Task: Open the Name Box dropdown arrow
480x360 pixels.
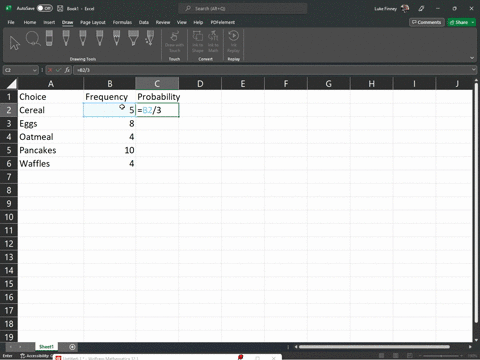Action: (34, 70)
